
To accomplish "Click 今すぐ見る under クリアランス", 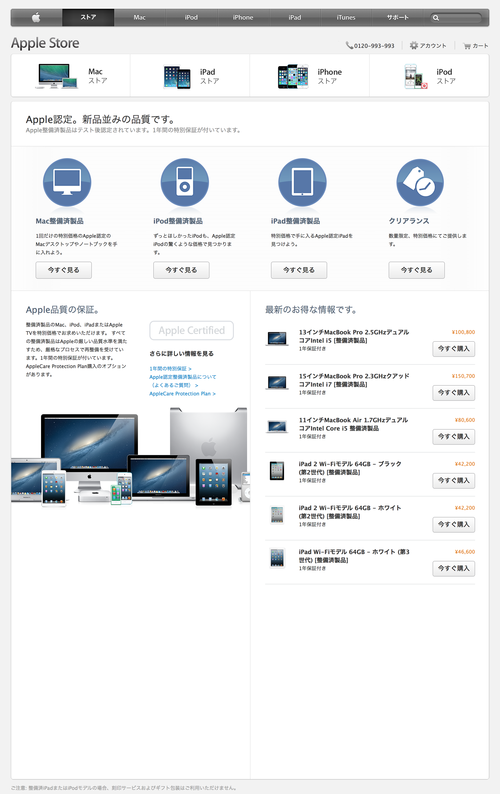I will pos(416,270).
